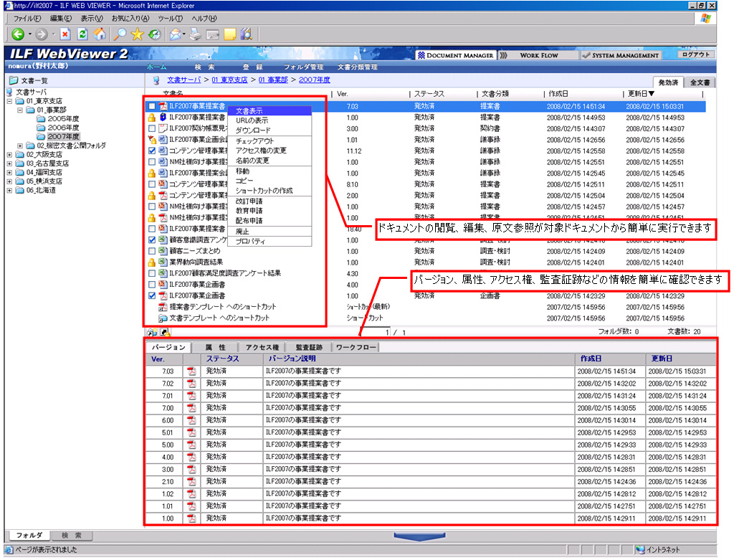The width and height of the screenshot is (734, 560).
Task: Expand the 02_機密文書公開フォルダ node
Action: (x=20, y=146)
